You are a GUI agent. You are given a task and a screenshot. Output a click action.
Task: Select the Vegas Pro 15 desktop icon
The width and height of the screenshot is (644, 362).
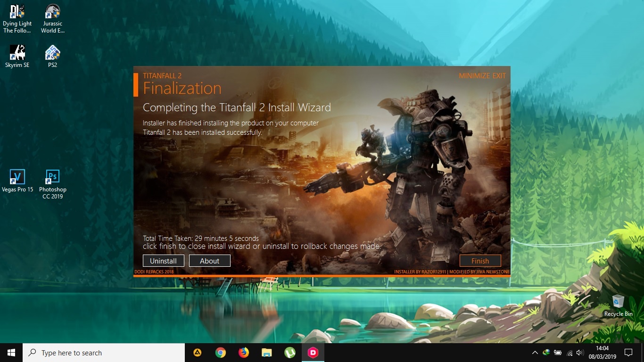[17, 181]
